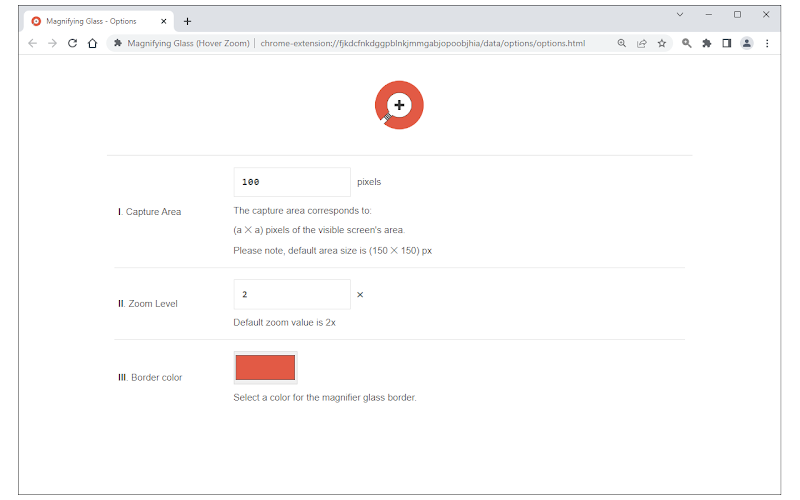
Task: Click 'Magnifying Glass (Hover Zoom)' address chip
Action: pos(188,43)
